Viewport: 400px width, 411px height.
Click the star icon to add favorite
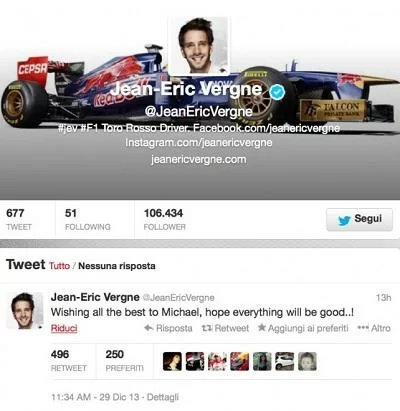point(262,328)
